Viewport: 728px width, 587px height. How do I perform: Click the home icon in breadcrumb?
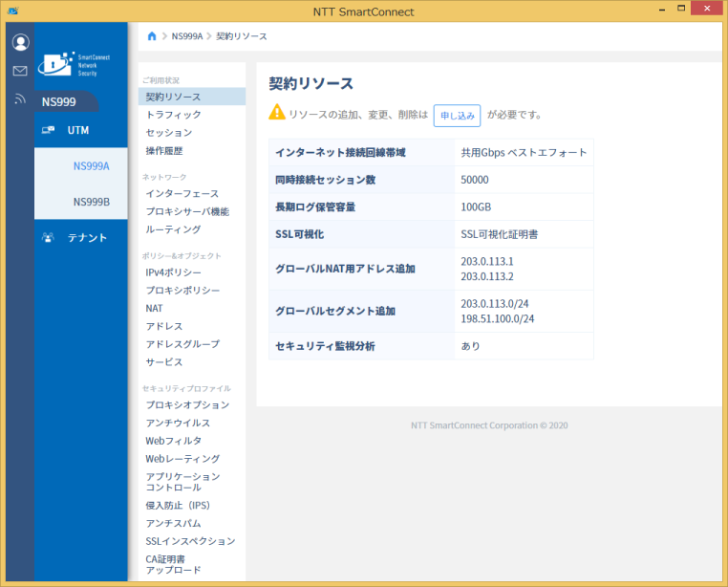point(151,36)
